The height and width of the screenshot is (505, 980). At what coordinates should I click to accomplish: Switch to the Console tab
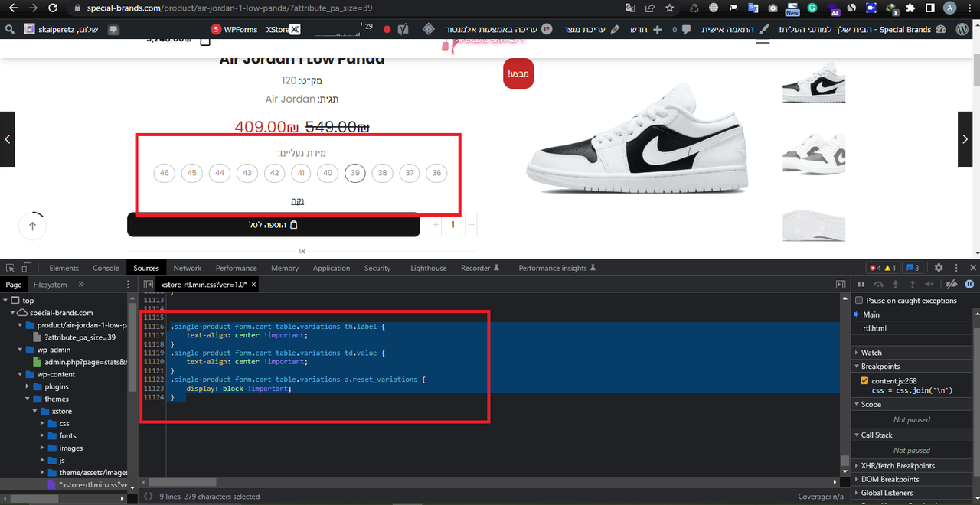[x=106, y=268]
